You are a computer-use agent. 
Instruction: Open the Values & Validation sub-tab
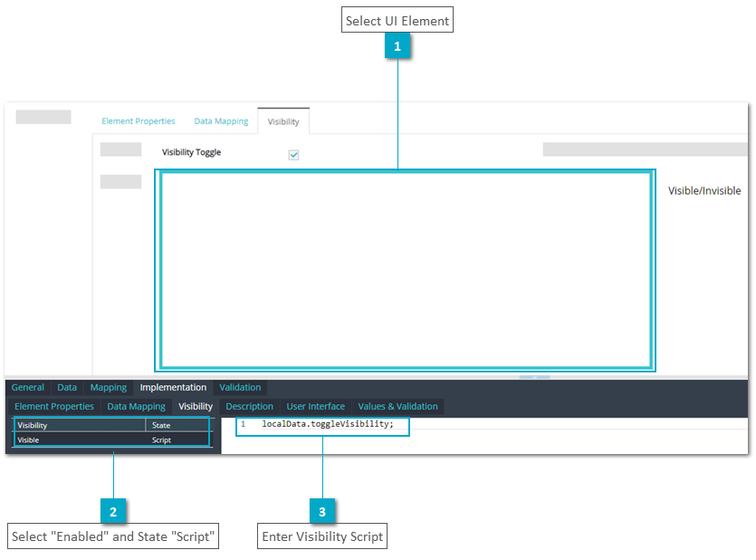[397, 407]
